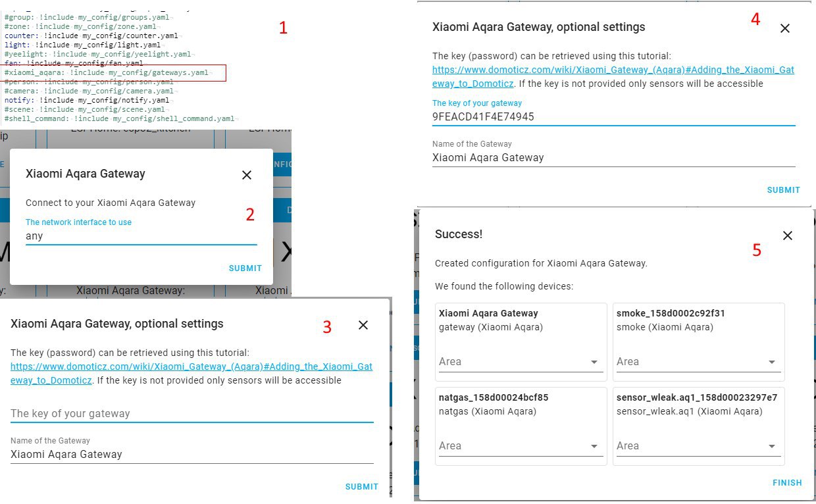Click the 'counter: !include my_config/counter.yaml' line
816x504 pixels.
tap(90, 36)
